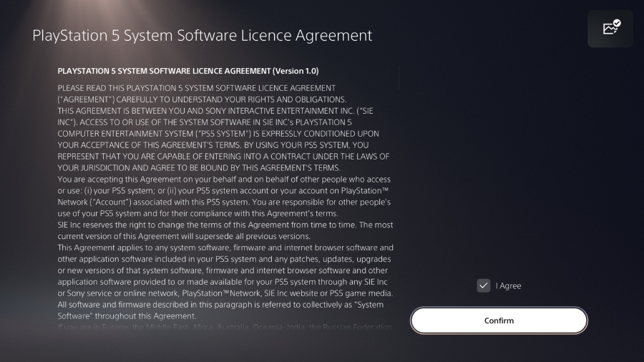Select the line starting 'All software and firmware described'
Viewport: 644px width, 362px height.
(x=220, y=305)
